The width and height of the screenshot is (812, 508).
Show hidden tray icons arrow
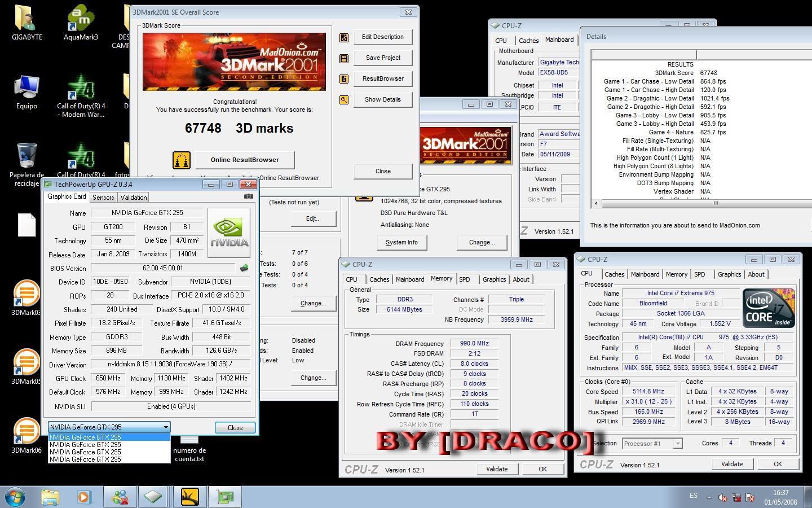tap(709, 497)
